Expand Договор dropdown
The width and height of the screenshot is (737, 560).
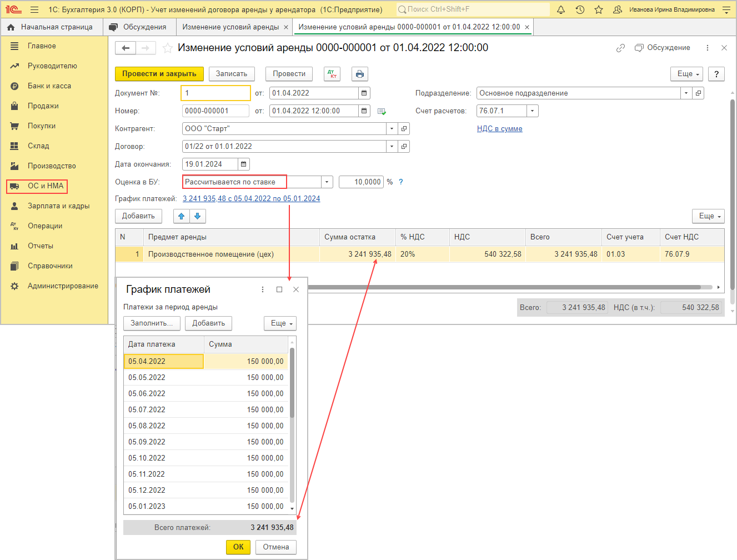[x=392, y=147]
